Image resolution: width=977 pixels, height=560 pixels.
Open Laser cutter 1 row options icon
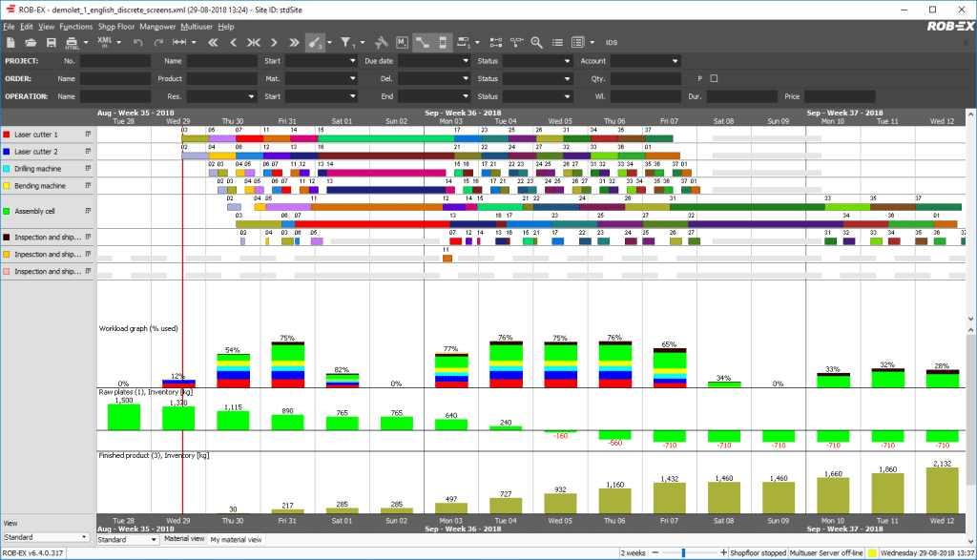click(x=88, y=135)
